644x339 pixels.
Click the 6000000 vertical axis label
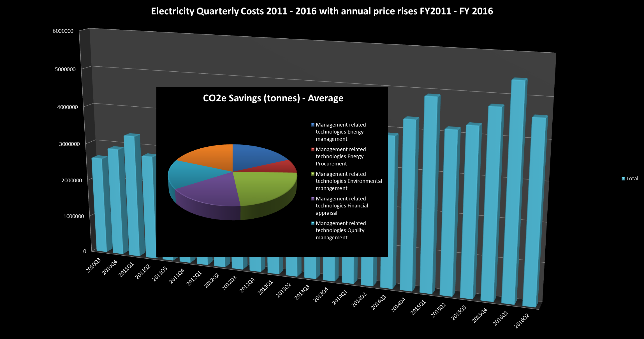[63, 31]
